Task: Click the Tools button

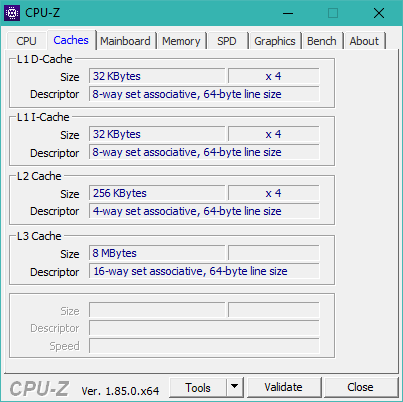Action: [x=198, y=387]
